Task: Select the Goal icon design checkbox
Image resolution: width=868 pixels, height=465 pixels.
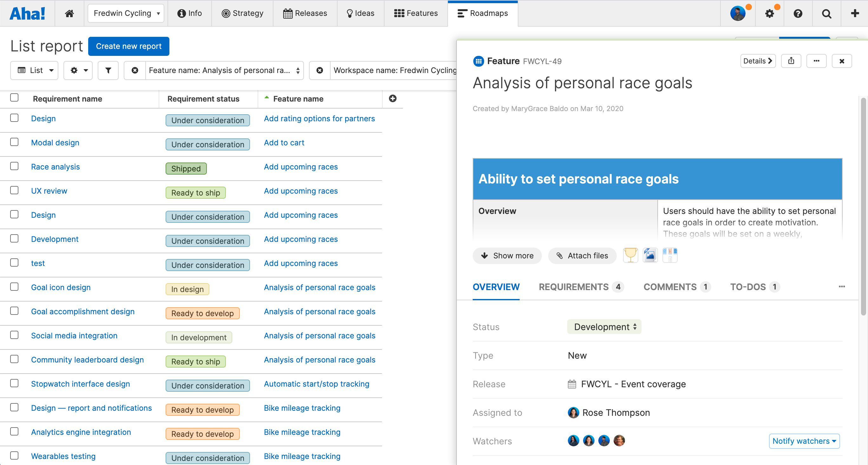Action: [x=14, y=287]
